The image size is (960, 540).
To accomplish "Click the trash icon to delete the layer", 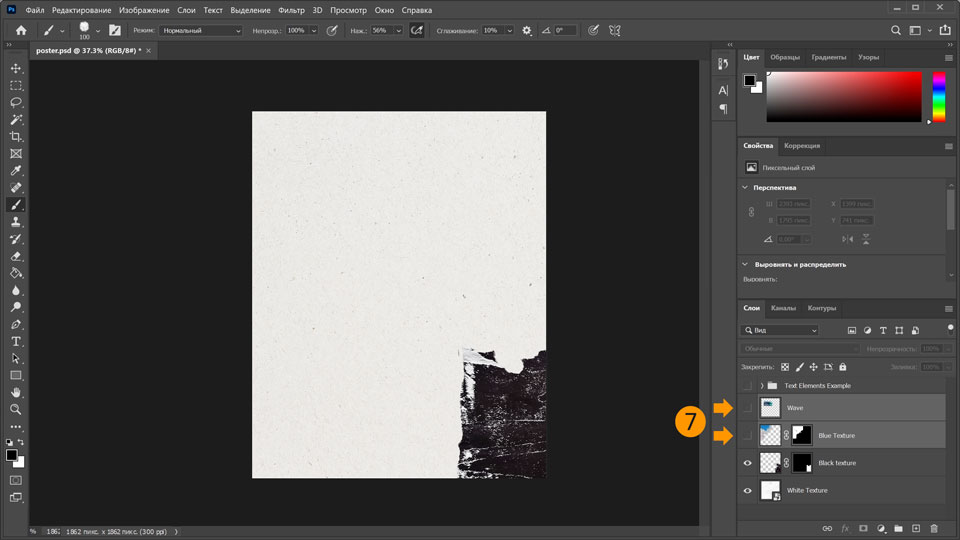I will (x=934, y=528).
